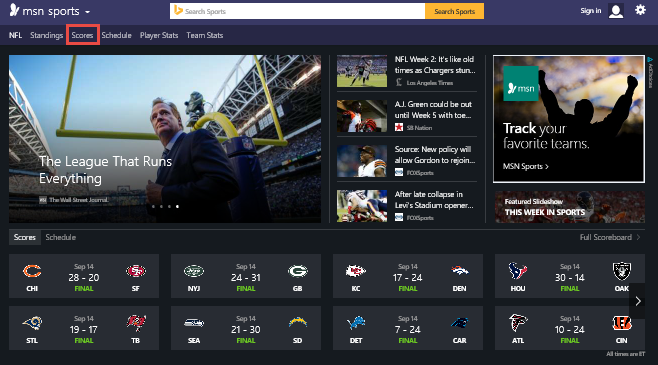The width and height of the screenshot is (658, 365).
Task: Open Standings in the NFL navigation bar
Action: [46, 35]
